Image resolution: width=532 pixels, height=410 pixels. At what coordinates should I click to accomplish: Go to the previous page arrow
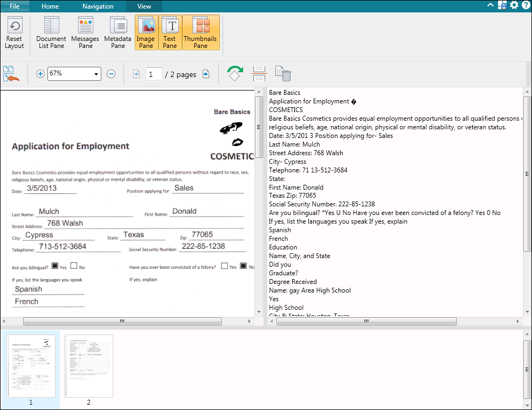pyautogui.click(x=136, y=74)
